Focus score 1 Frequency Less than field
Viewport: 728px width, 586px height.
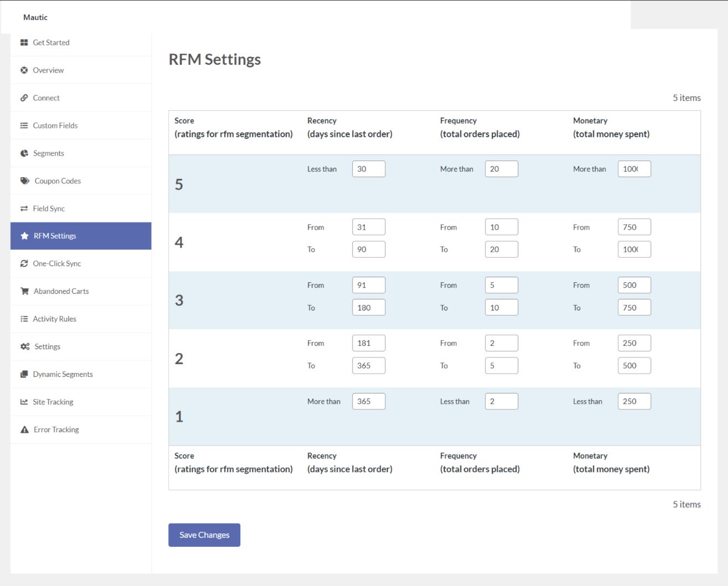[502, 401]
